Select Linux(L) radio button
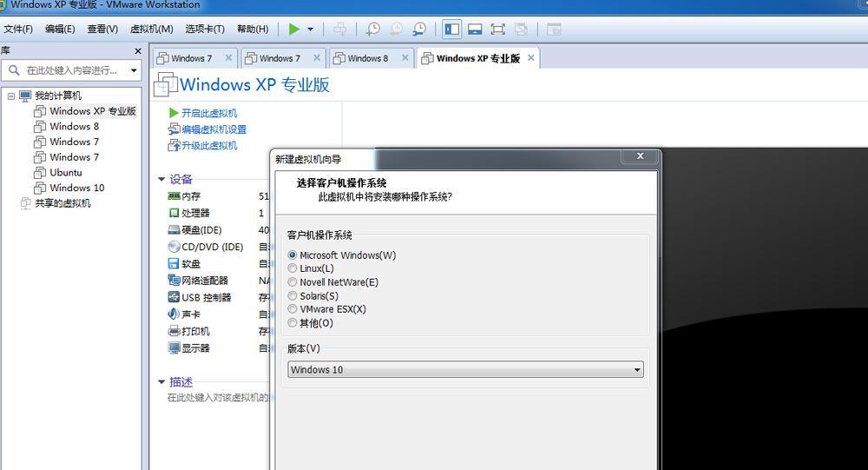The width and height of the screenshot is (868, 470). (293, 268)
